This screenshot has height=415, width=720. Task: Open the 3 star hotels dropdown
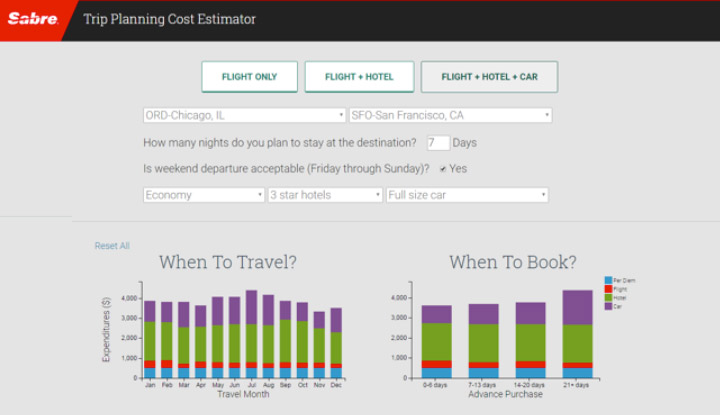pyautogui.click(x=325, y=195)
